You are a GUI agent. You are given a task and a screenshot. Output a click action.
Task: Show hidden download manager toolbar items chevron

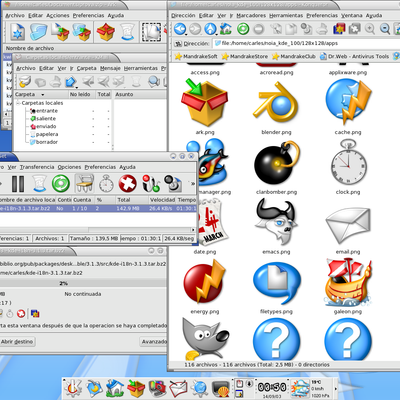[x=192, y=184]
